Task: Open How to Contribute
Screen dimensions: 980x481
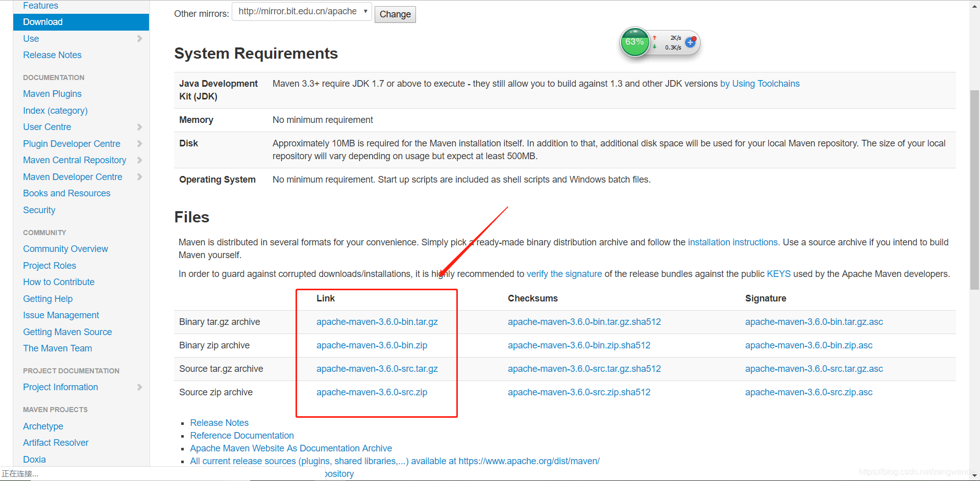Action: (59, 282)
